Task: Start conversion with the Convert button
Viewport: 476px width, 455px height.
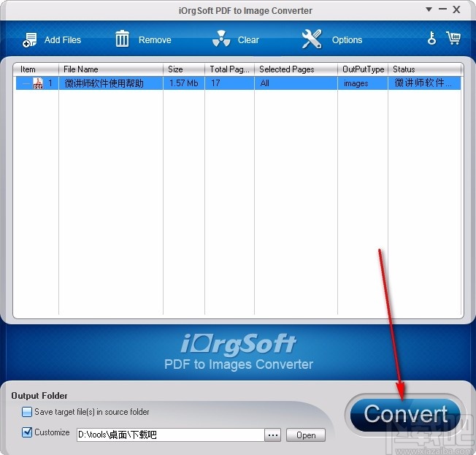Action: point(405,414)
